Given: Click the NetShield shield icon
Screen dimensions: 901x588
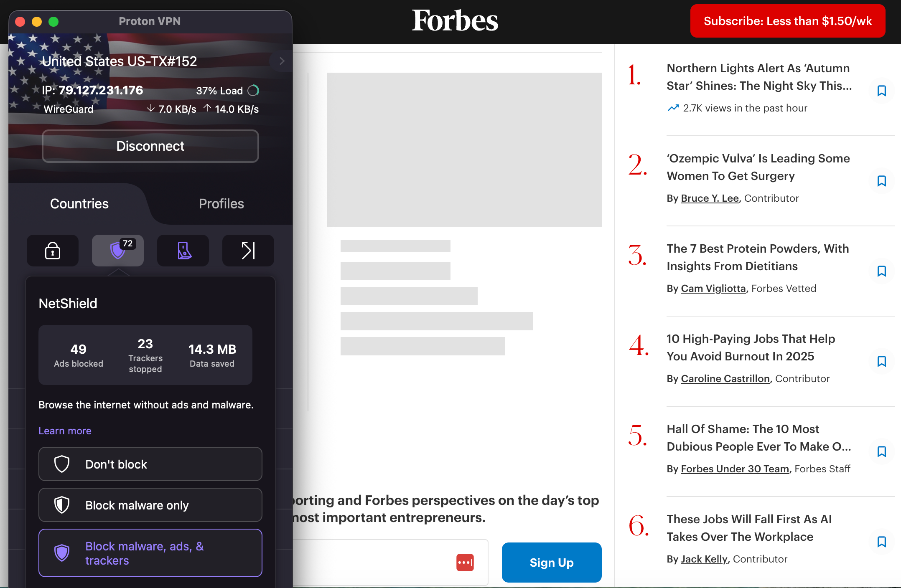Looking at the screenshot, I should coord(118,251).
